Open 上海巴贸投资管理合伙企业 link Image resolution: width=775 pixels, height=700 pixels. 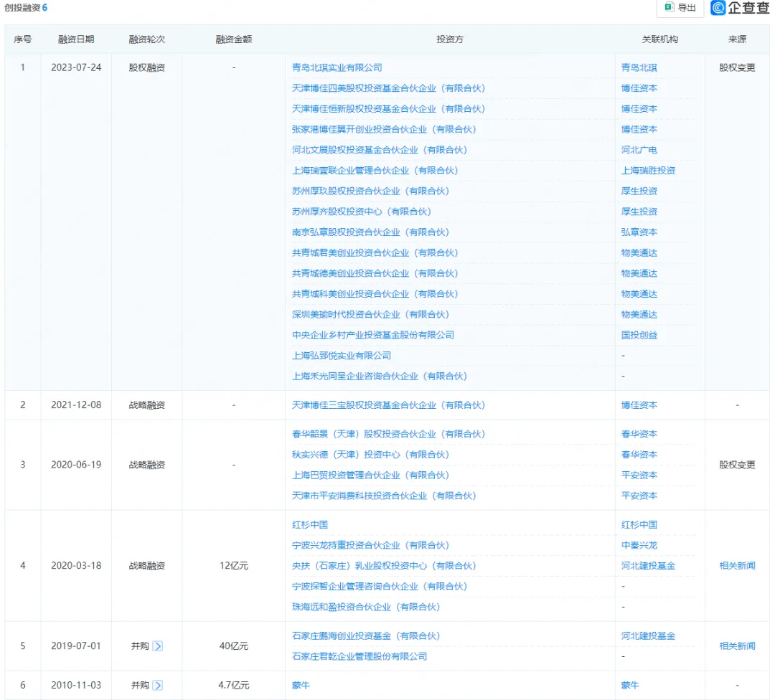370,476
